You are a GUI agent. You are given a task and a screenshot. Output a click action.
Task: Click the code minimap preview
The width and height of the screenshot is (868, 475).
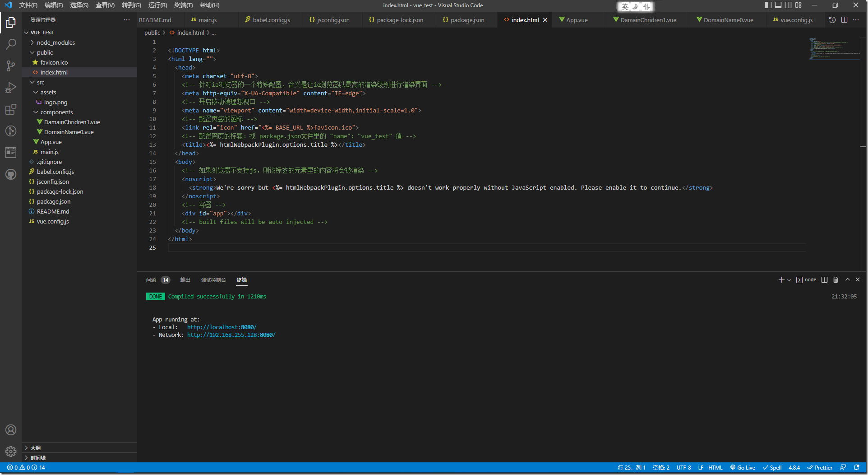pos(834,49)
